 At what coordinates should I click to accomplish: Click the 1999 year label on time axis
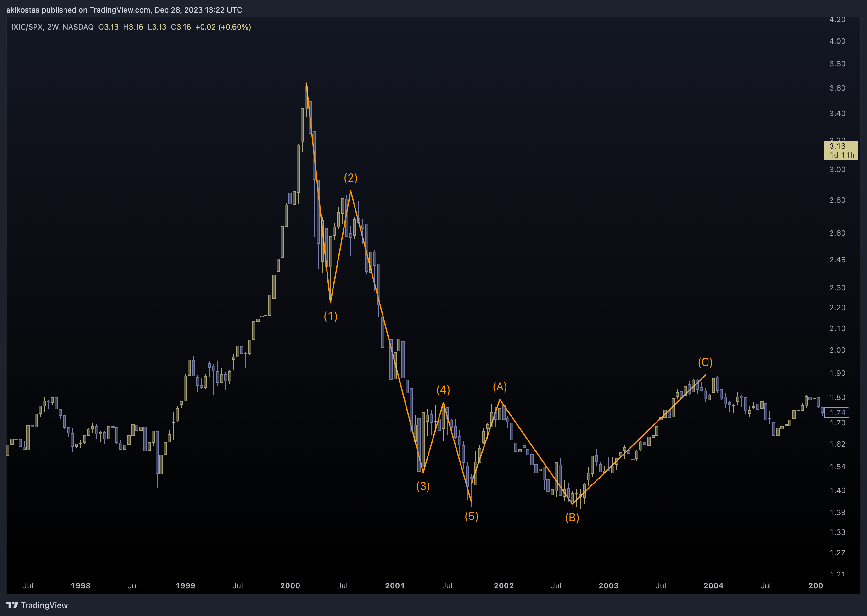click(x=186, y=586)
